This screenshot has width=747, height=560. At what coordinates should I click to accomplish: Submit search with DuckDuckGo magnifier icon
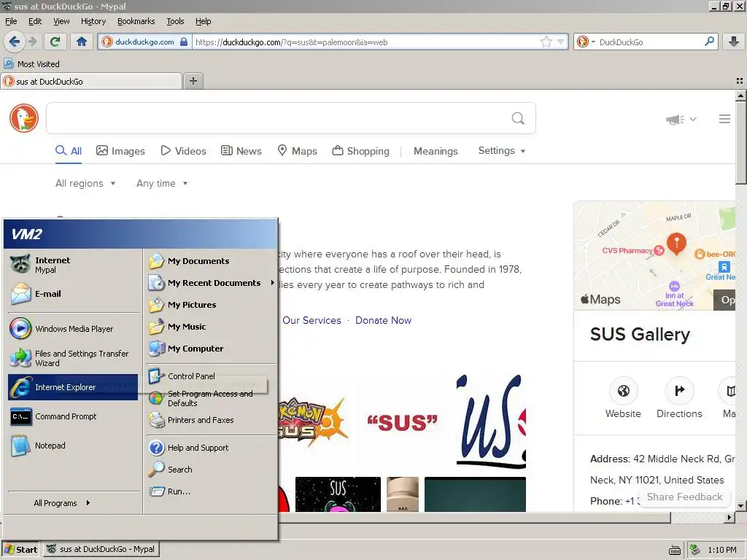(518, 118)
